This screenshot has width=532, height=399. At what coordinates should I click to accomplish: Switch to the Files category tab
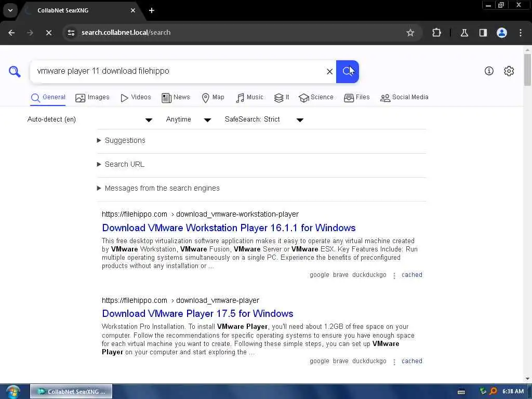356,98
